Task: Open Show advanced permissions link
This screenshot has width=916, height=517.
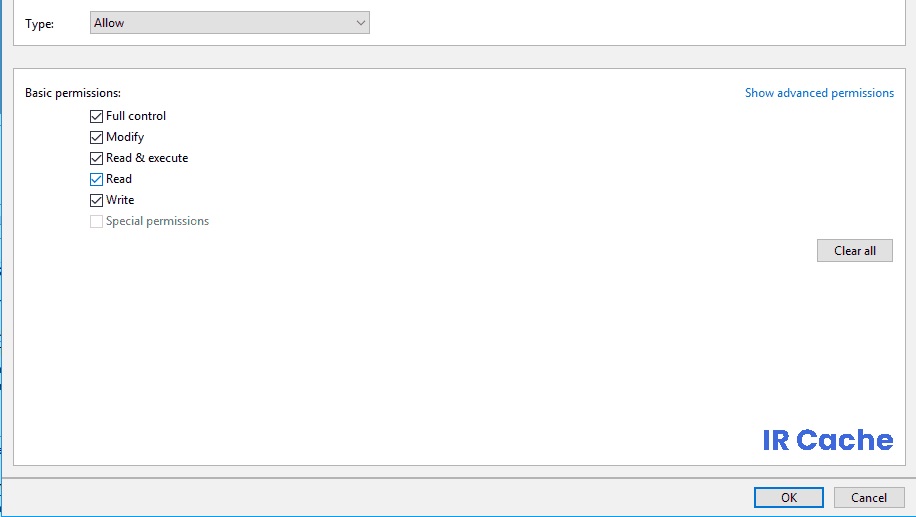Action: 819,93
